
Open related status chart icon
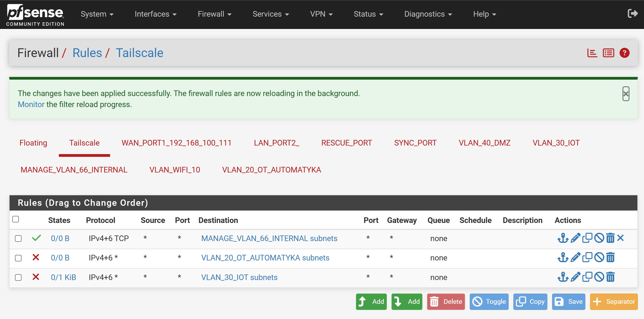click(x=592, y=53)
